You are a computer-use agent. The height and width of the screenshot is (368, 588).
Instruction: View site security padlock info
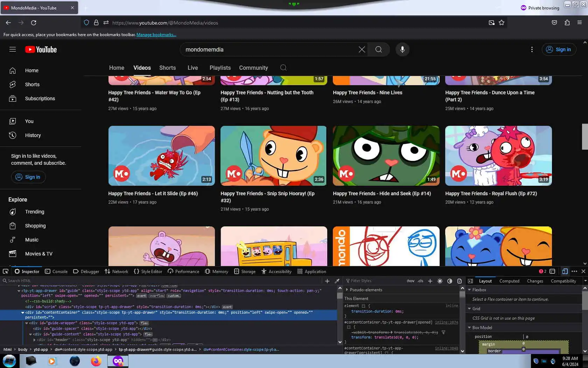[x=96, y=23]
